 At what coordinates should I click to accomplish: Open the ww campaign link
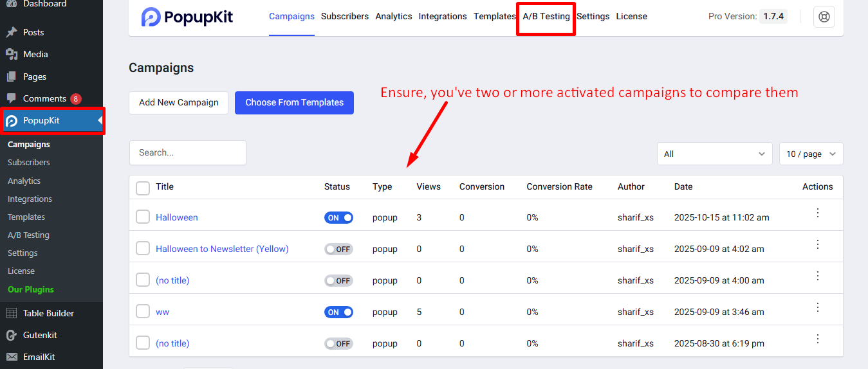click(x=162, y=312)
